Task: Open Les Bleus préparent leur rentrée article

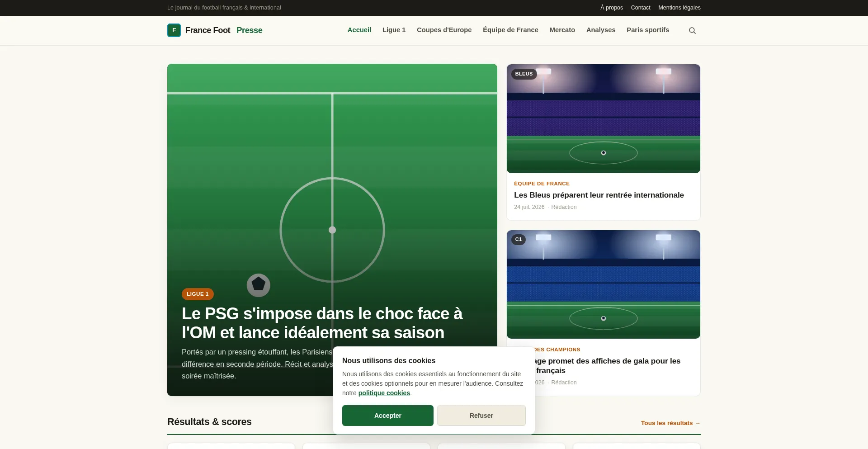Action: tap(599, 195)
